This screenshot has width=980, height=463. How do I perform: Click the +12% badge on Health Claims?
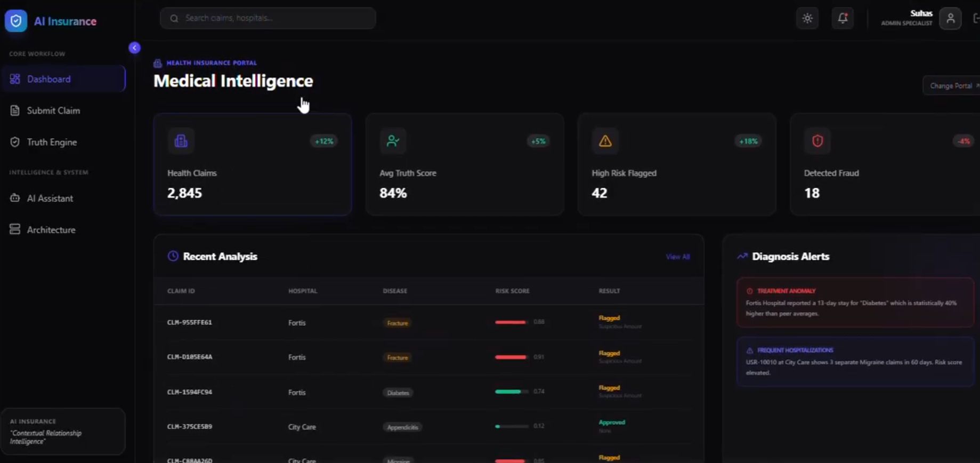(324, 141)
